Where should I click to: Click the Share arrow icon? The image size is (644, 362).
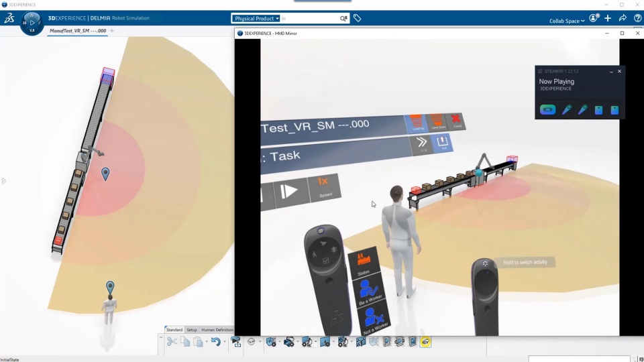(x=623, y=18)
